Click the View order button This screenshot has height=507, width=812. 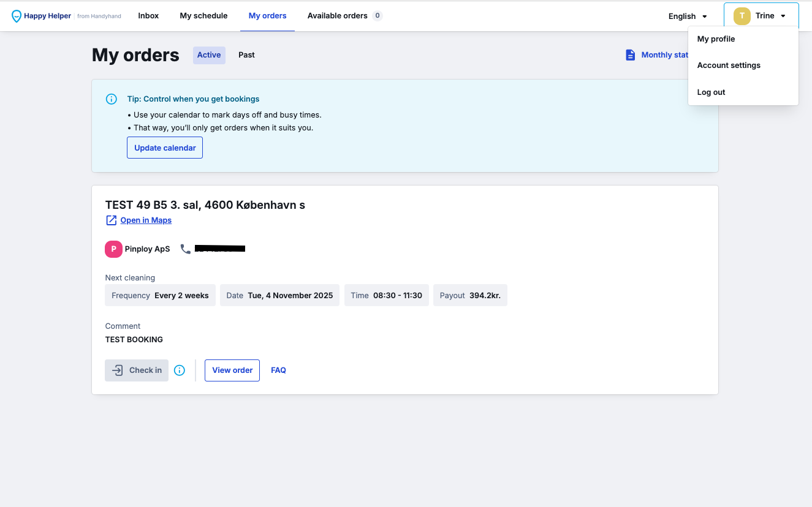[x=232, y=370]
